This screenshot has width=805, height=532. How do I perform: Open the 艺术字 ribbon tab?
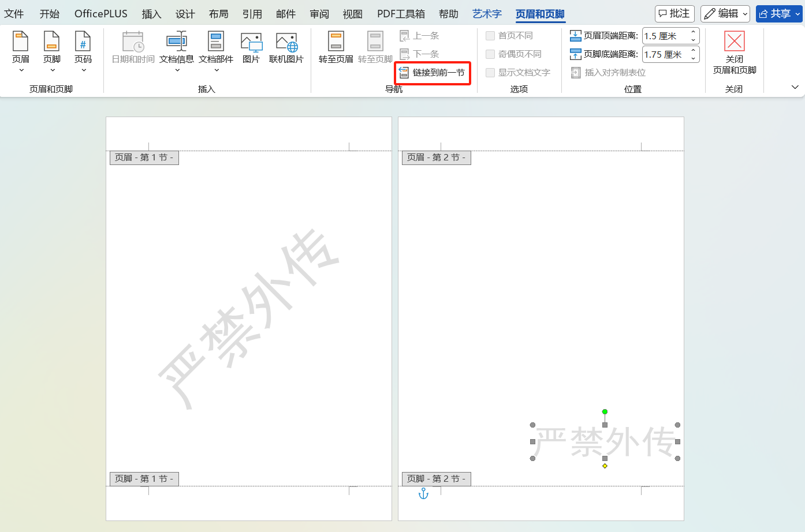click(x=487, y=13)
